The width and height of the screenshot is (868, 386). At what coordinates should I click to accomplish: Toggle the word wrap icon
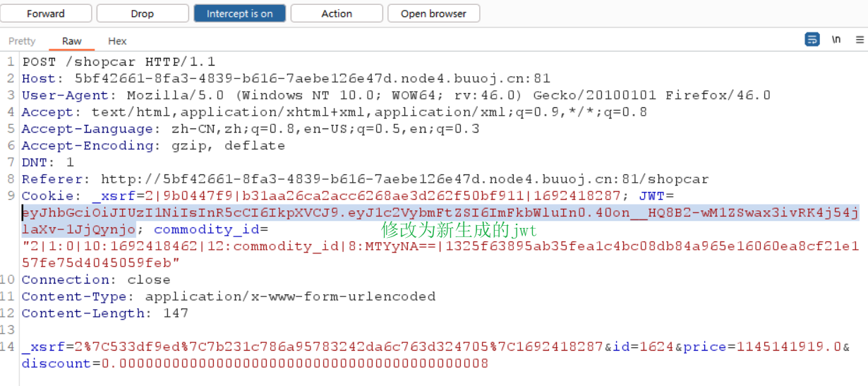[x=812, y=40]
